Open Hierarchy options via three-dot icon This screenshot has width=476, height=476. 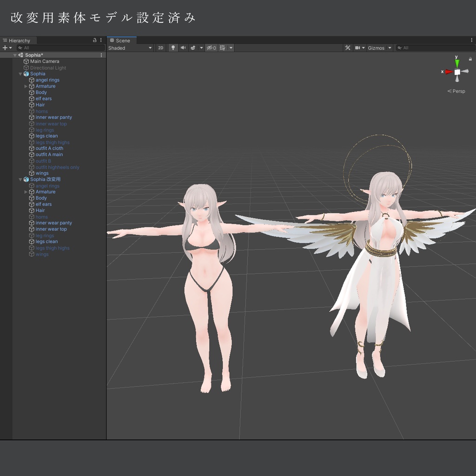coord(101,40)
